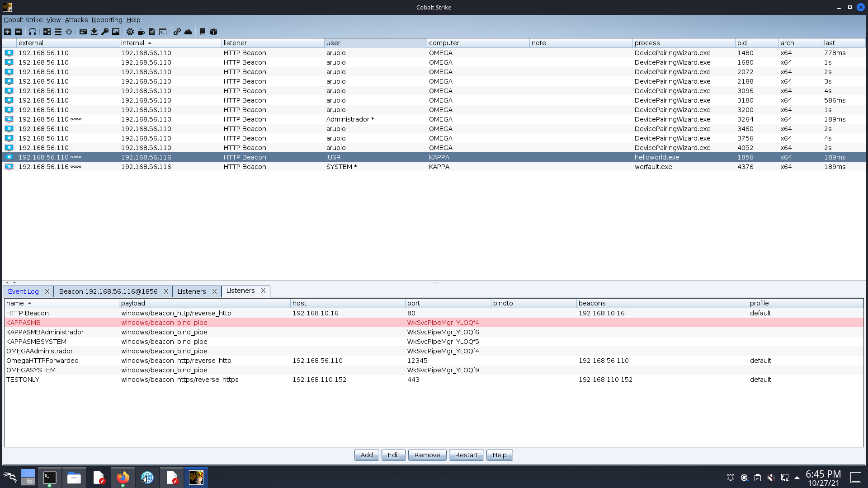The height and width of the screenshot is (488, 868).
Task: Click the taskbar volume muted icon
Action: pyautogui.click(x=771, y=478)
